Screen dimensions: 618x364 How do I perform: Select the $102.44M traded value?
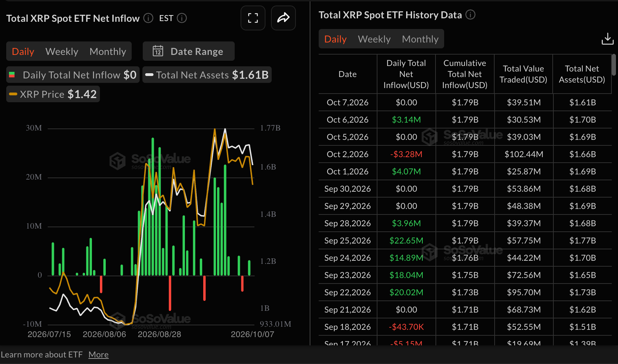[524, 154]
